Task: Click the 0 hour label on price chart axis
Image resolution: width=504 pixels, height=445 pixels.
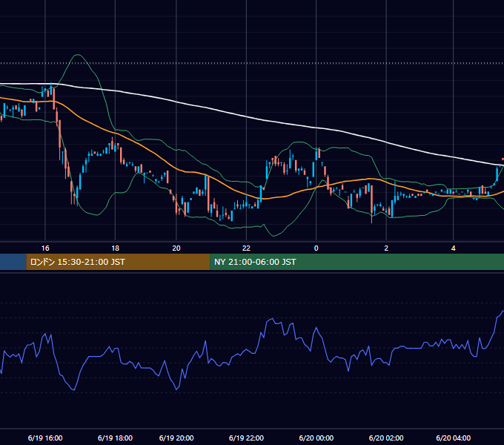Action: [316, 248]
